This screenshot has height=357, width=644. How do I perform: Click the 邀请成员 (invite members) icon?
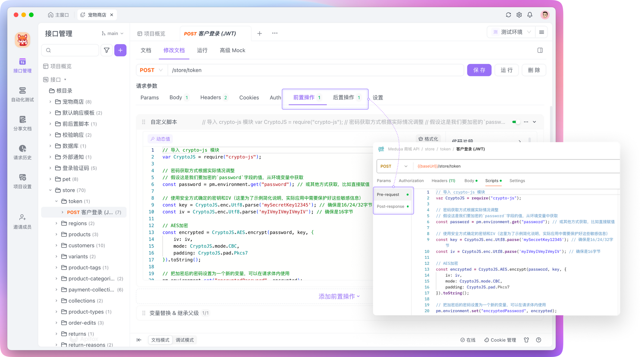click(23, 217)
